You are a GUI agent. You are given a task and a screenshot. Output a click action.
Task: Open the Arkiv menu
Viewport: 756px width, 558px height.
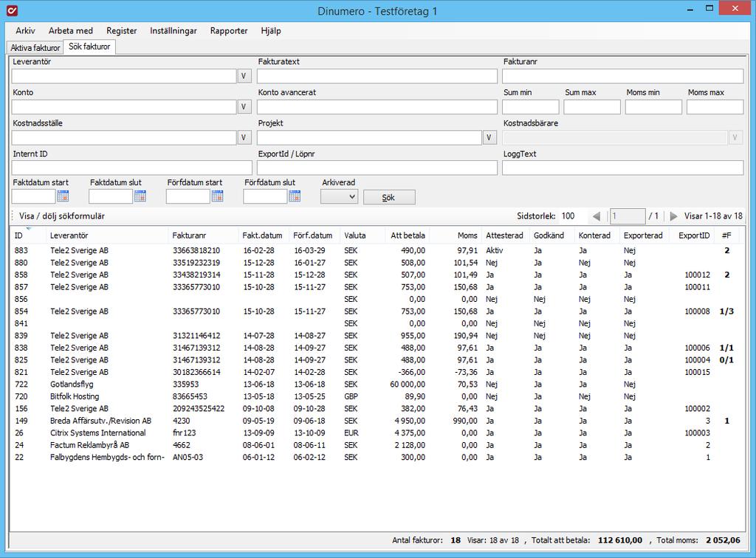tap(25, 30)
